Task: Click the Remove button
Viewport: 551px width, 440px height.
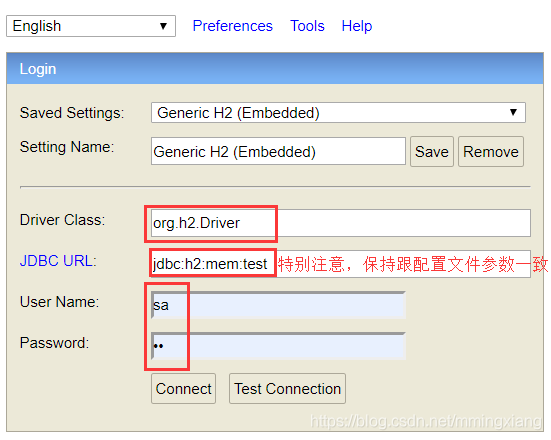Action: click(x=491, y=151)
